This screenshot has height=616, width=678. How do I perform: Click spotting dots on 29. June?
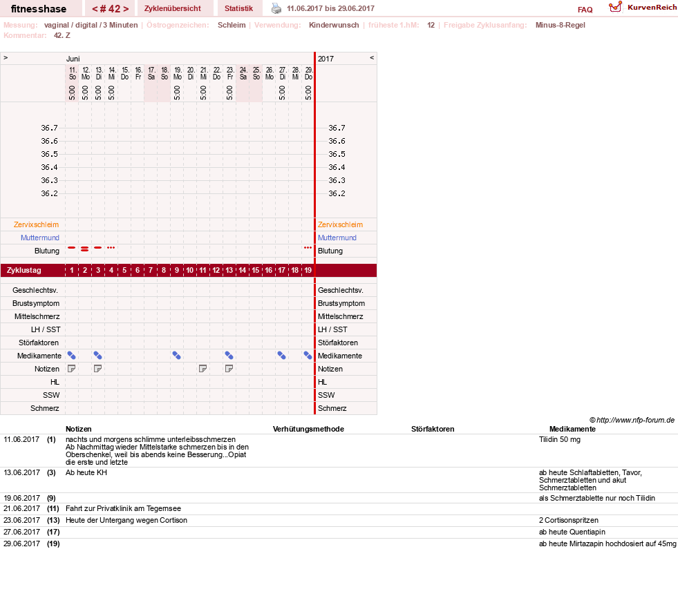pyautogui.click(x=308, y=247)
